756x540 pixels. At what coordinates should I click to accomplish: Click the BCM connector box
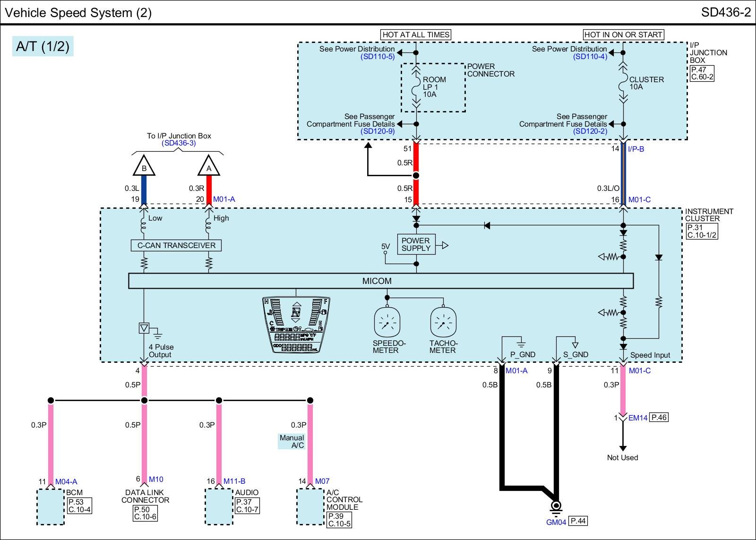pos(51,507)
